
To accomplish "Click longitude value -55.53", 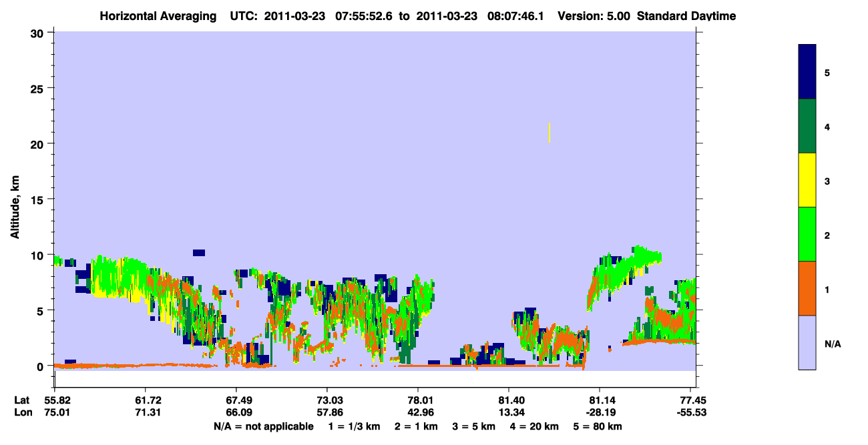I will pos(692,412).
